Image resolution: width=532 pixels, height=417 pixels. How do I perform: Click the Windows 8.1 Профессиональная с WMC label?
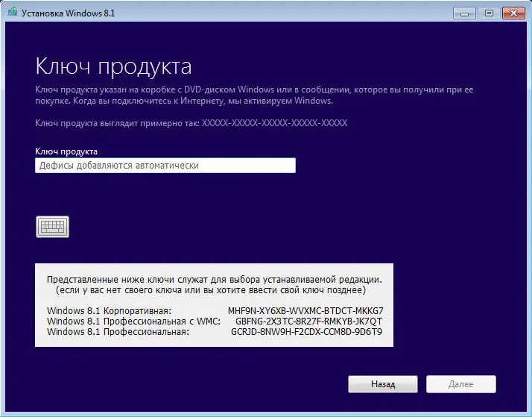133,322
